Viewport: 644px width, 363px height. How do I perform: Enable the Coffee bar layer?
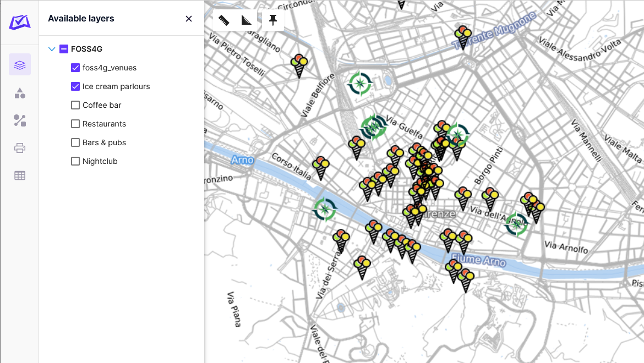click(x=75, y=105)
